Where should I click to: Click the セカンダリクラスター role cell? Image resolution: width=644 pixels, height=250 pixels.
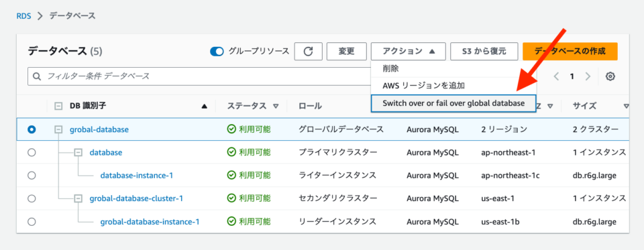click(337, 198)
